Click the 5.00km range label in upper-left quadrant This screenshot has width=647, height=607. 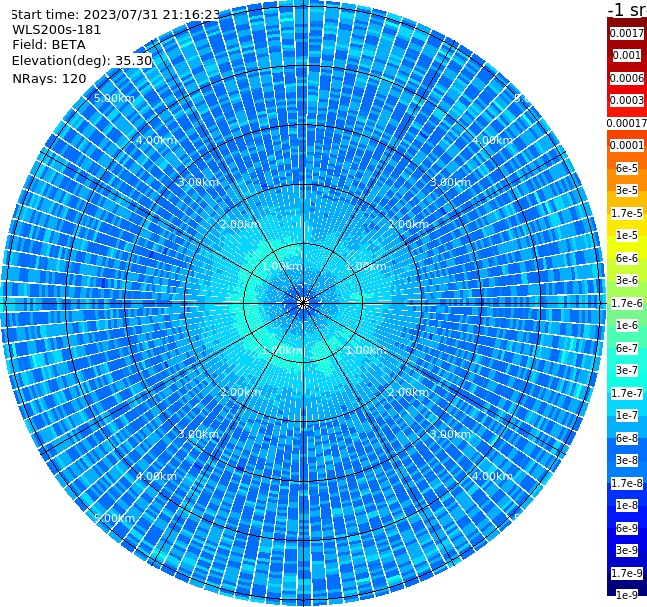(x=114, y=98)
